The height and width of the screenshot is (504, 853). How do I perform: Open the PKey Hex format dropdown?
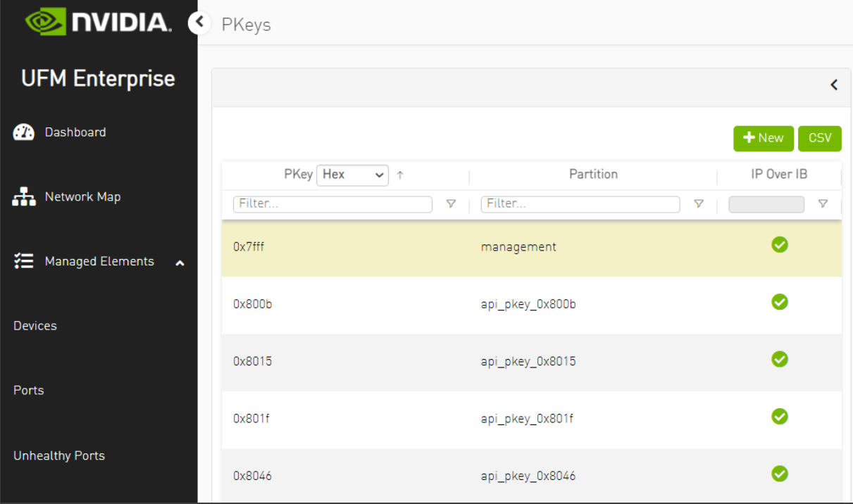pyautogui.click(x=352, y=175)
